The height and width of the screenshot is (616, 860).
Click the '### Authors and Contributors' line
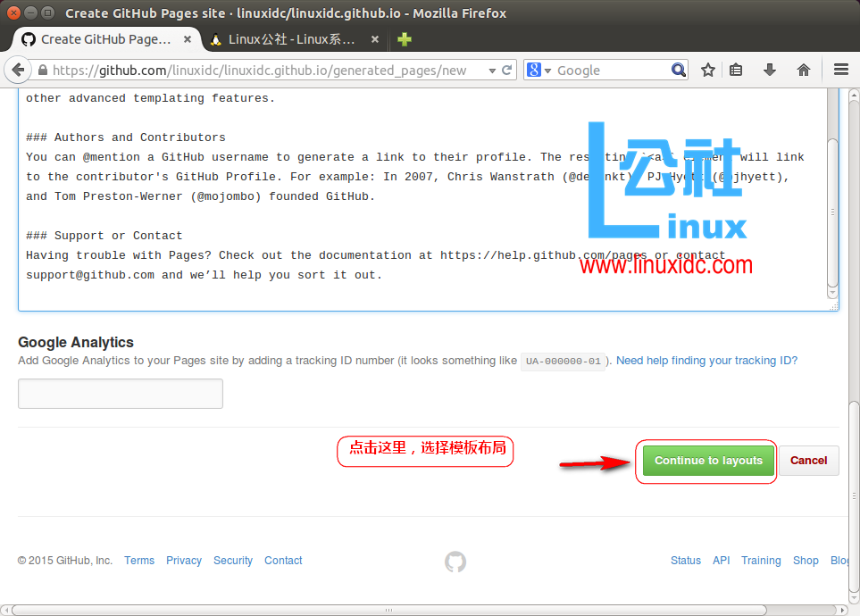coord(126,137)
